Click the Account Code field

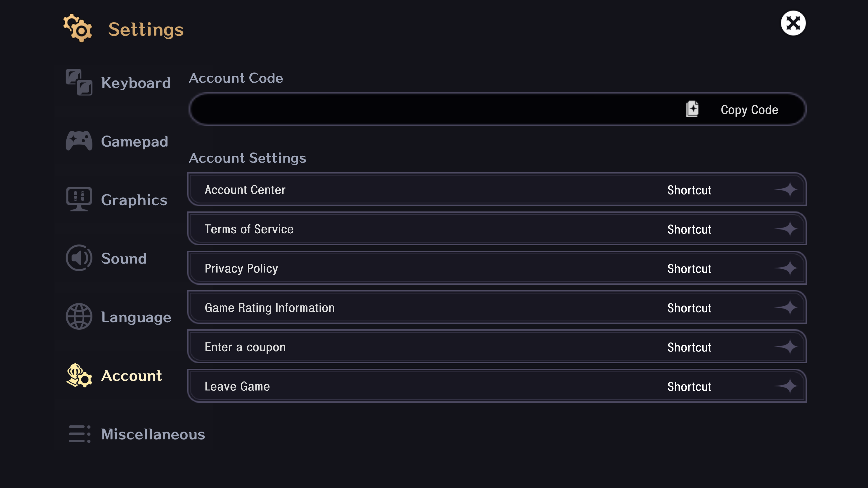pyautogui.click(x=497, y=109)
